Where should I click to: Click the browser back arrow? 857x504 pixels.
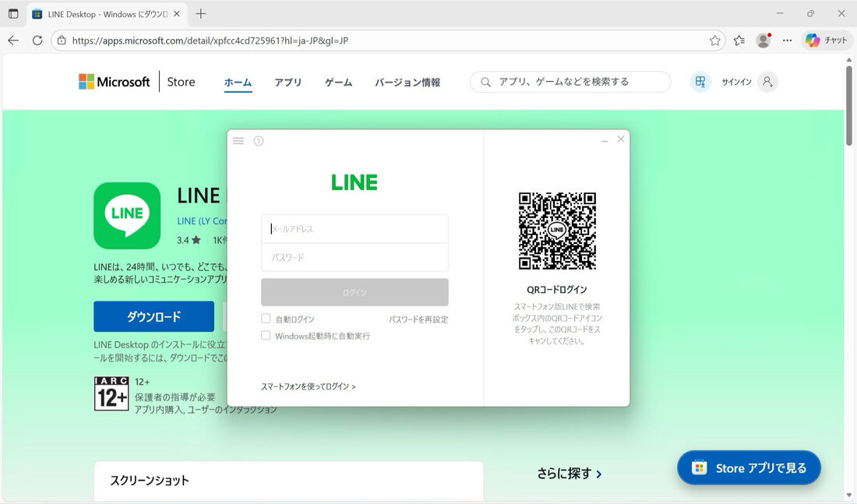pos(13,40)
